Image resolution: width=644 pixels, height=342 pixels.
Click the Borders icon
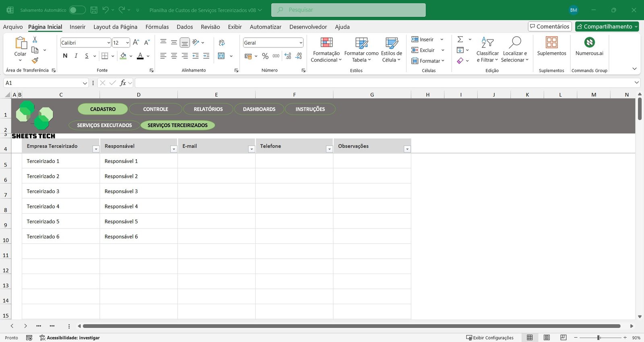(x=105, y=56)
